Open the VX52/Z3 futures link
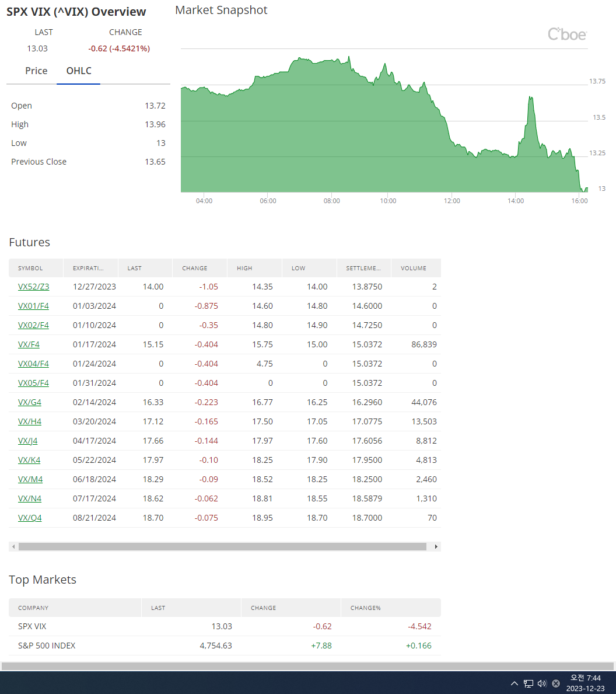This screenshot has height=694, width=616. (x=34, y=287)
